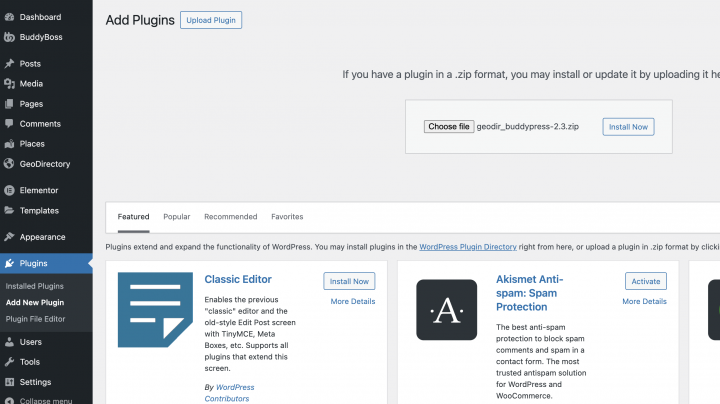Open Posts via its pushpin icon
720x404 pixels.
(9, 64)
